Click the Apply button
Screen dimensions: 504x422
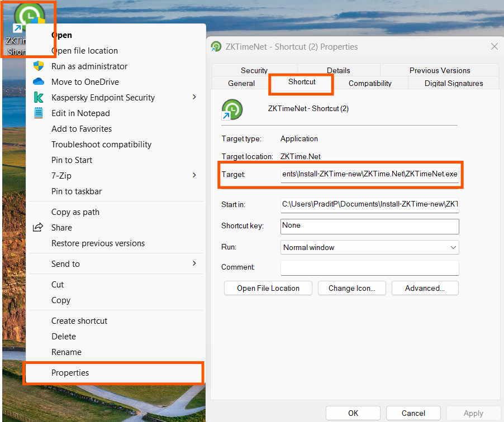click(473, 413)
